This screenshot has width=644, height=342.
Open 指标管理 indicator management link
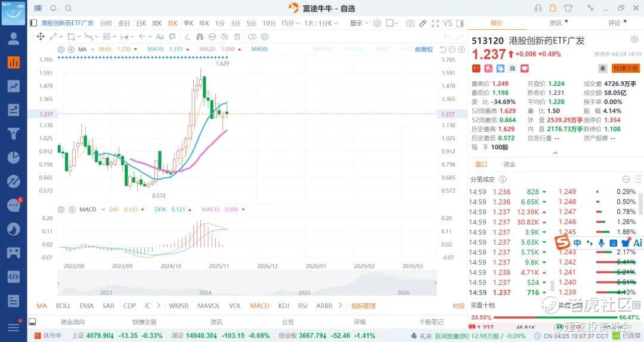tap(363, 306)
